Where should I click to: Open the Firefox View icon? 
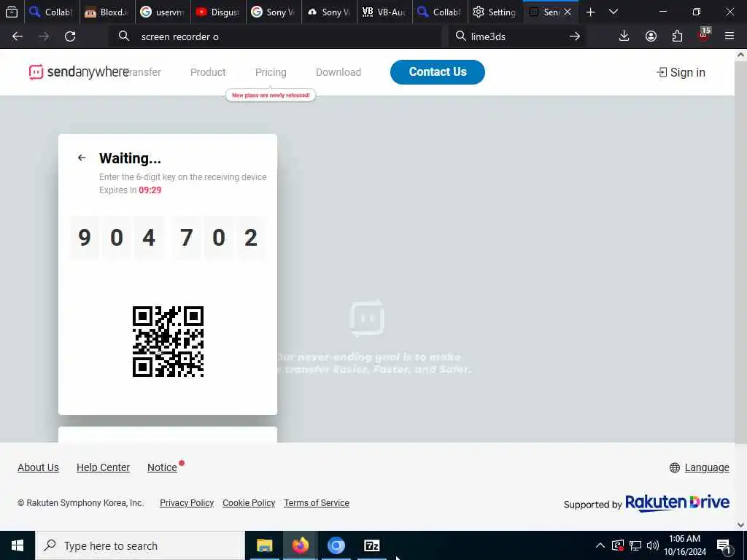pos(12,12)
